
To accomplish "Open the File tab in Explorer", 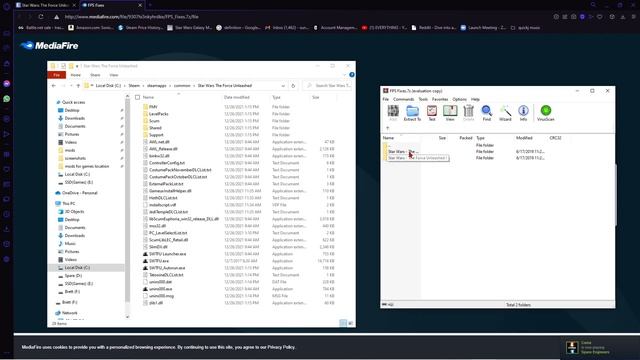I will (57, 75).
